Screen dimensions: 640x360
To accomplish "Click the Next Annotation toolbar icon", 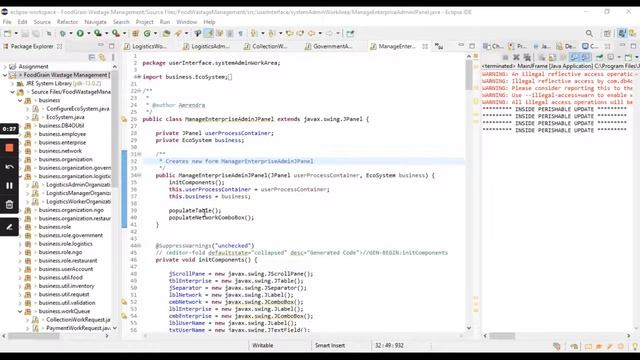I will tap(254, 33).
